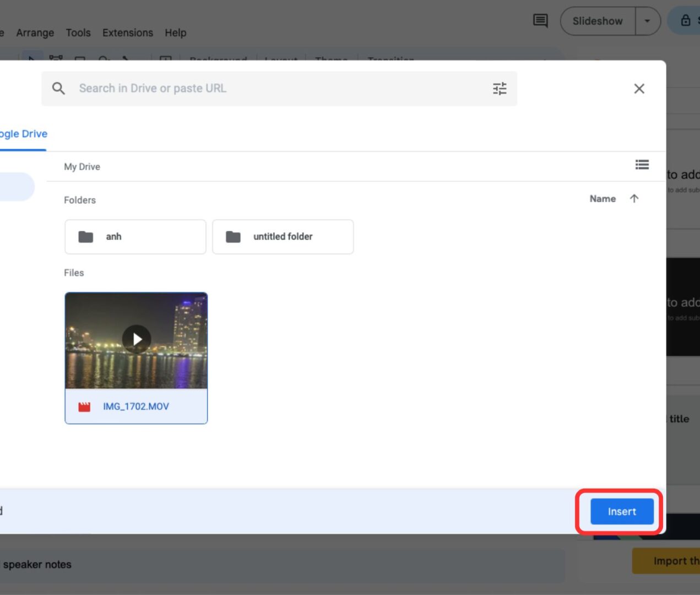Open the untitled folder
This screenshot has width=700, height=595.
coord(283,237)
